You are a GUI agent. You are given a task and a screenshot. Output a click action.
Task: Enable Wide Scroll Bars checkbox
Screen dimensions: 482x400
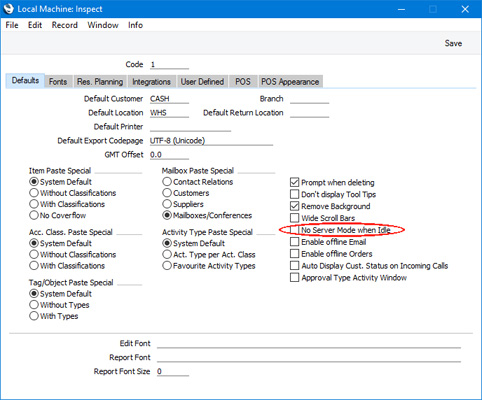[x=294, y=218]
